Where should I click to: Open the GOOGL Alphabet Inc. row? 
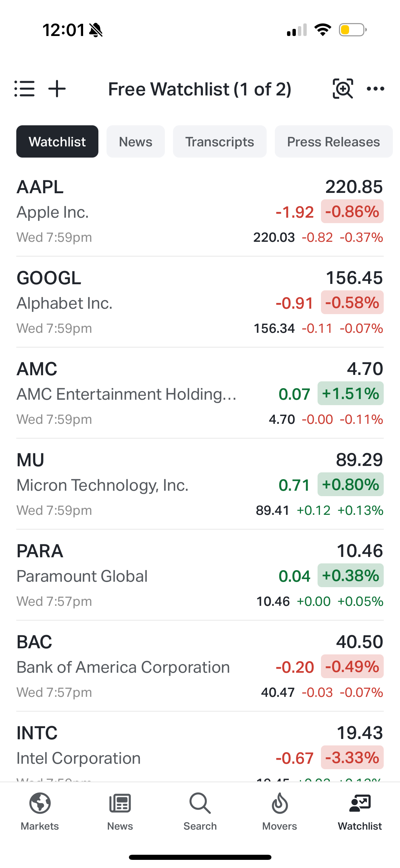tap(136, 302)
